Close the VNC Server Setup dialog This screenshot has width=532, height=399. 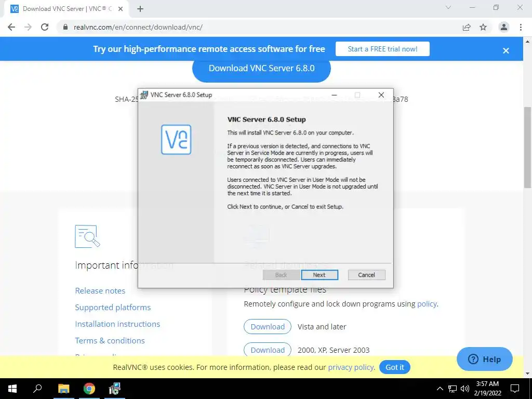click(381, 95)
